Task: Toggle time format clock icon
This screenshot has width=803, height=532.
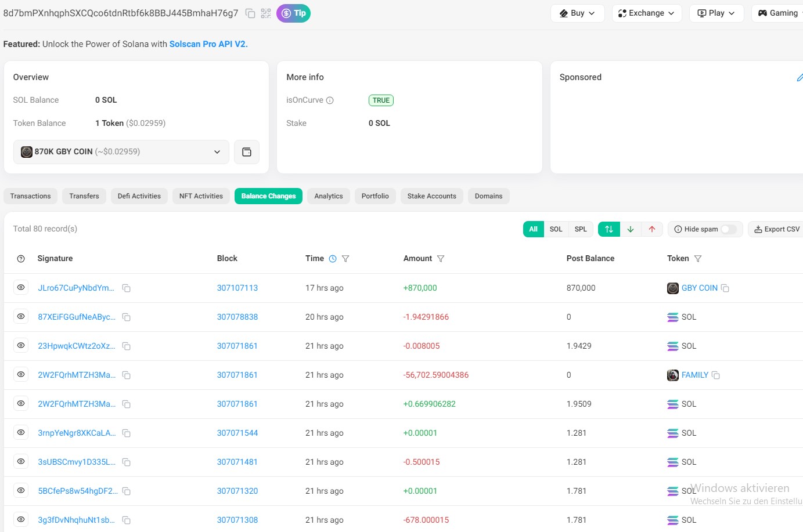Action: [333, 259]
